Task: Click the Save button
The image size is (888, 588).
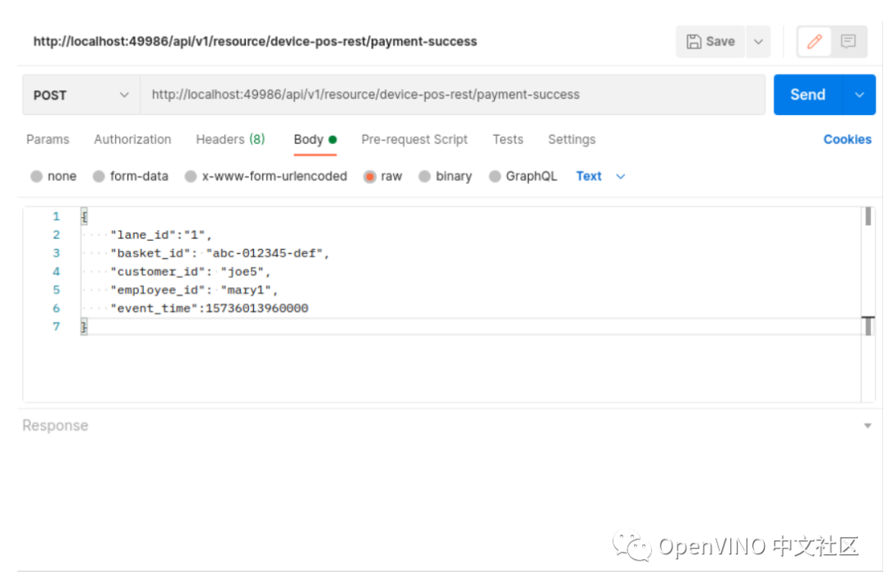Action: (x=710, y=41)
